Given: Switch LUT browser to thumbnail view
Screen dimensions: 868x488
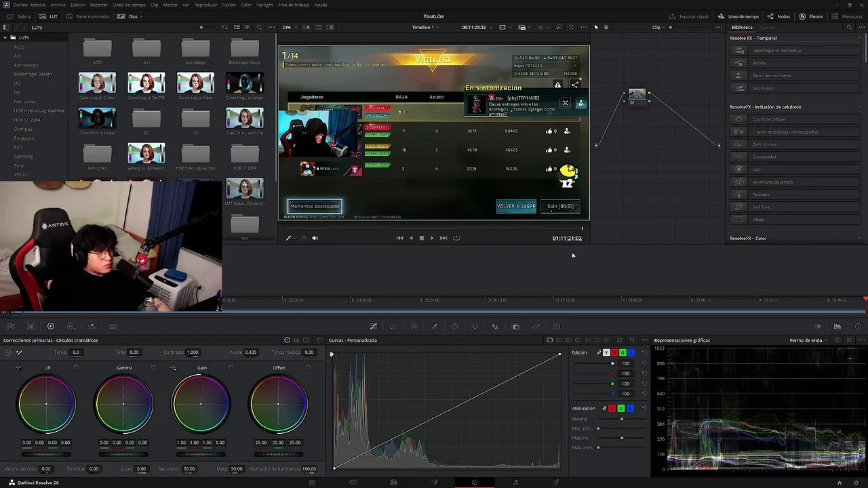Looking at the screenshot, I should (x=237, y=27).
